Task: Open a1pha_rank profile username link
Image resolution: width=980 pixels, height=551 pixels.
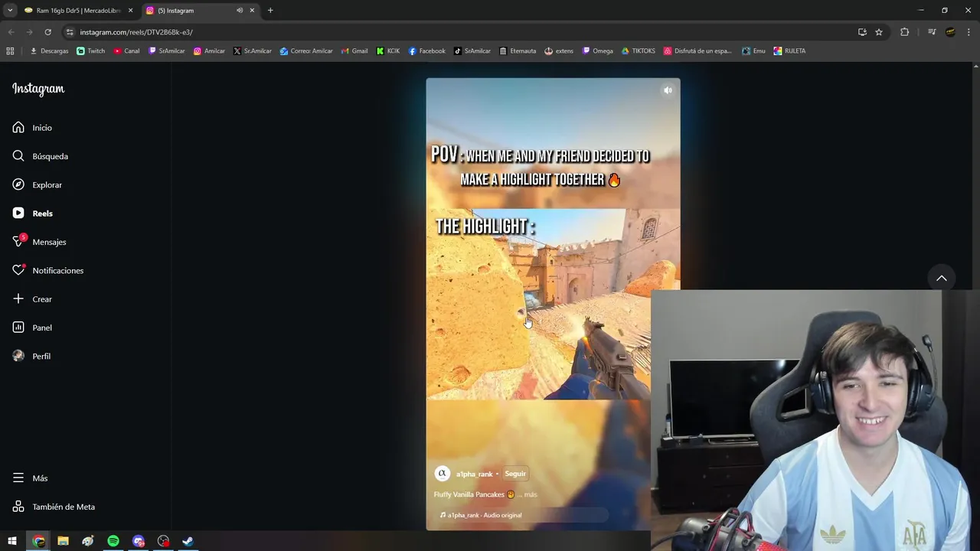Action: [x=475, y=474]
